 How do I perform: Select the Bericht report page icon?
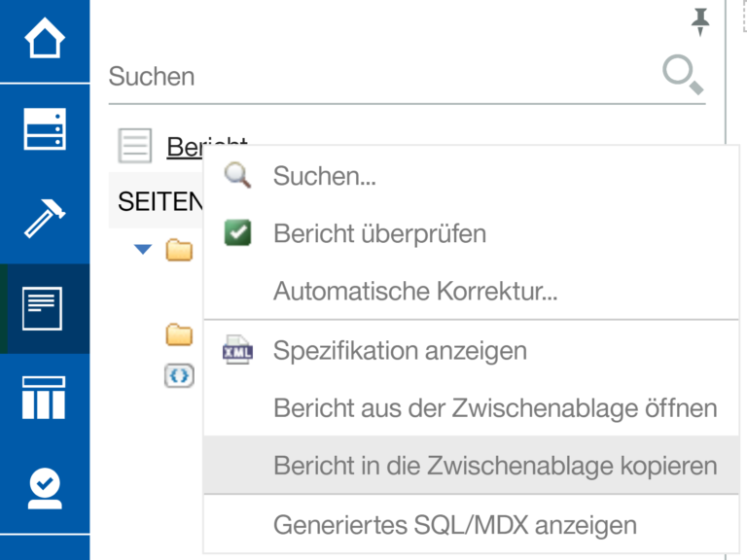click(135, 146)
